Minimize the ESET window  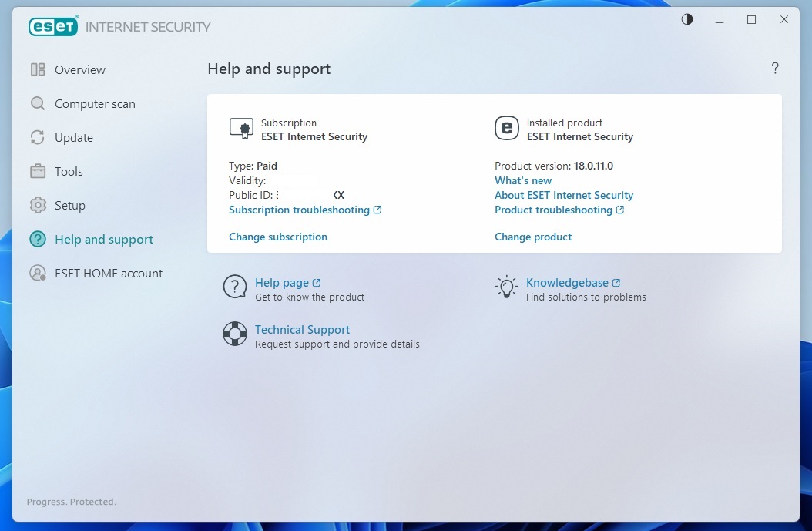(x=720, y=20)
